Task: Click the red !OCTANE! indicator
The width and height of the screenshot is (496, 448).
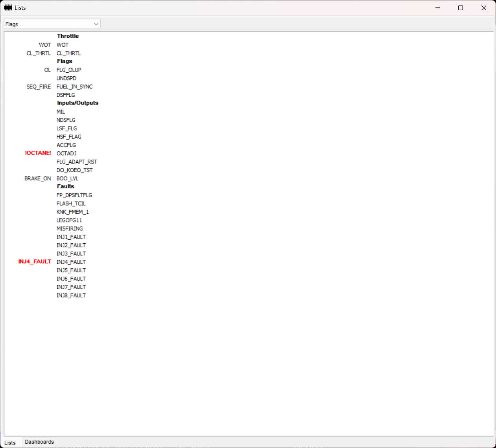Action: (38, 153)
